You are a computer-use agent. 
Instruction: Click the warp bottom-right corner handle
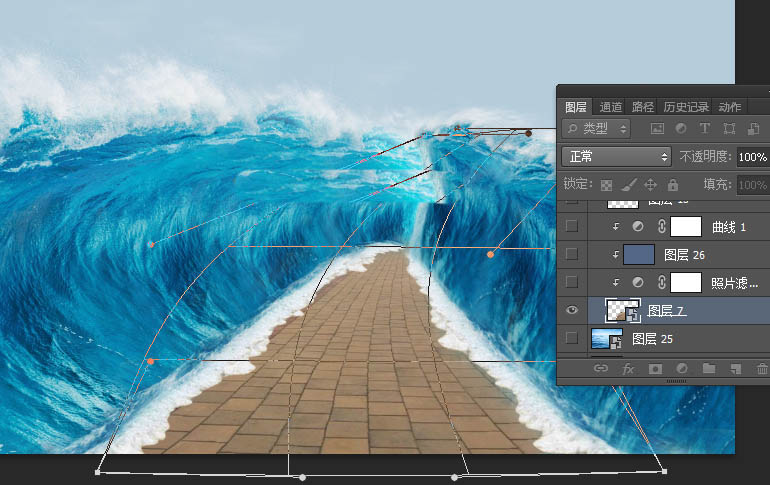coord(664,471)
